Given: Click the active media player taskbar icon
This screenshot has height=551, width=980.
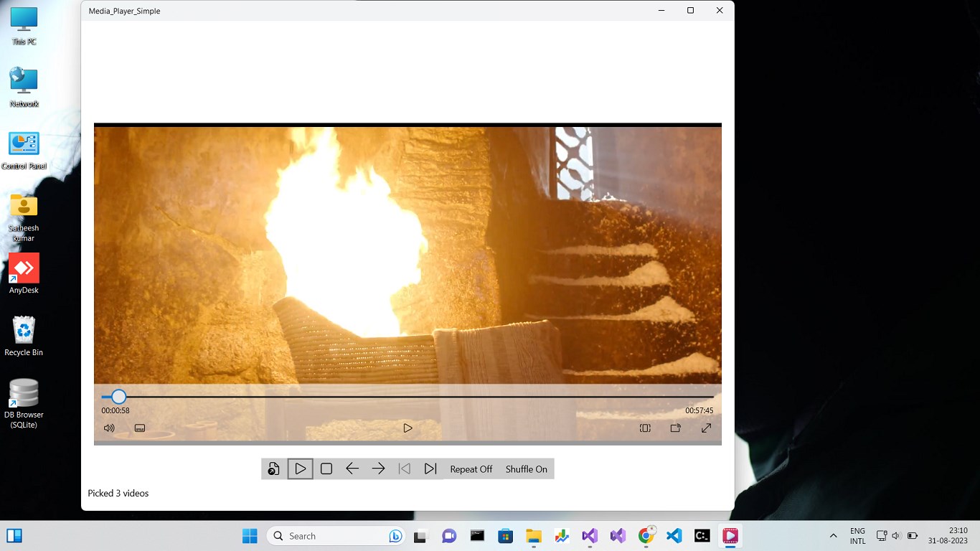Looking at the screenshot, I should click(x=730, y=536).
